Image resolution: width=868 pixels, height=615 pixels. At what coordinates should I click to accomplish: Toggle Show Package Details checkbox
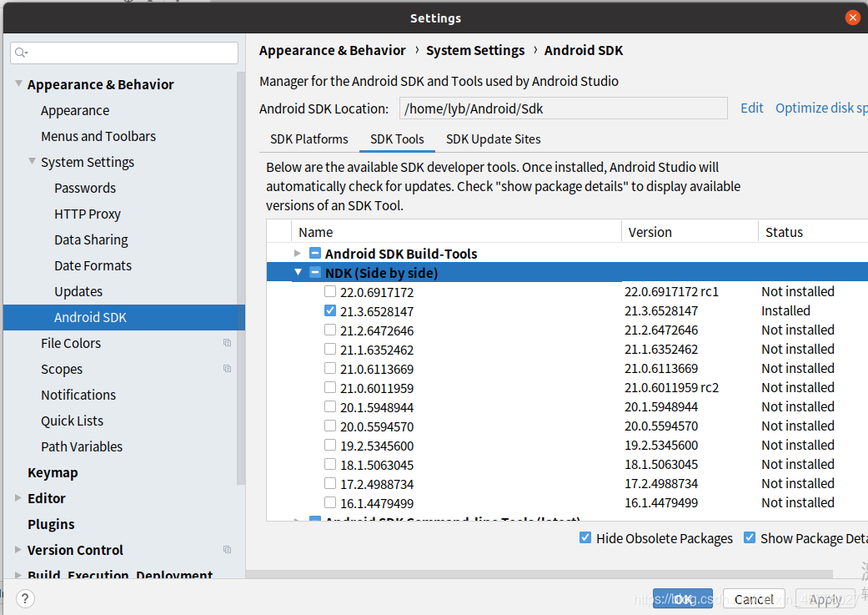click(x=750, y=537)
